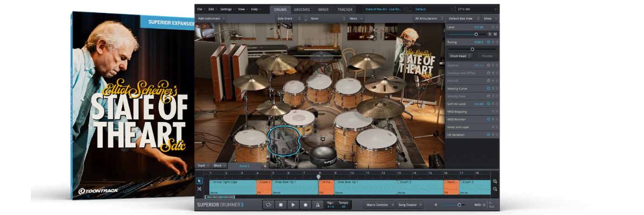Click the timeline playhead marker
The height and width of the screenshot is (215, 644).
coord(319,176)
